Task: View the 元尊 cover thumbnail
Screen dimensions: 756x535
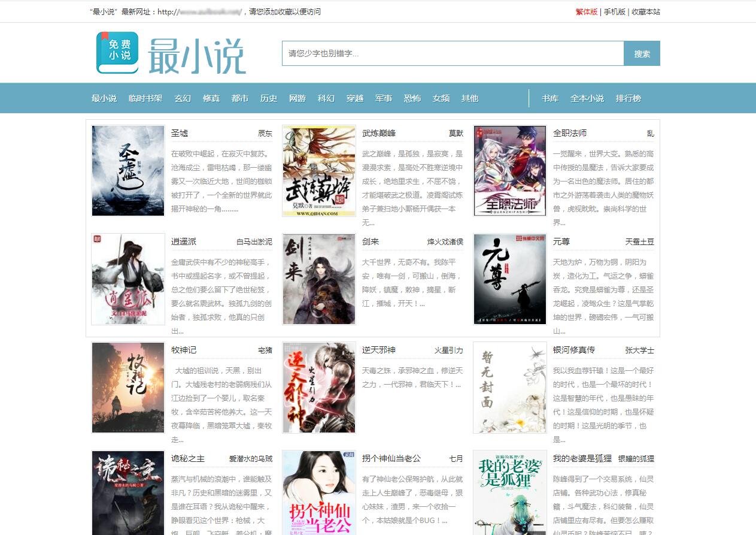Action: pyautogui.click(x=509, y=279)
